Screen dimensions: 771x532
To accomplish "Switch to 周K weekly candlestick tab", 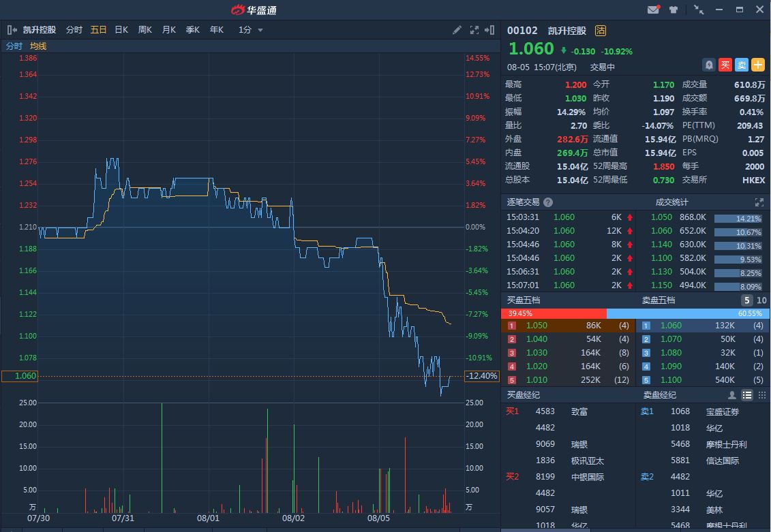I will click(x=145, y=30).
